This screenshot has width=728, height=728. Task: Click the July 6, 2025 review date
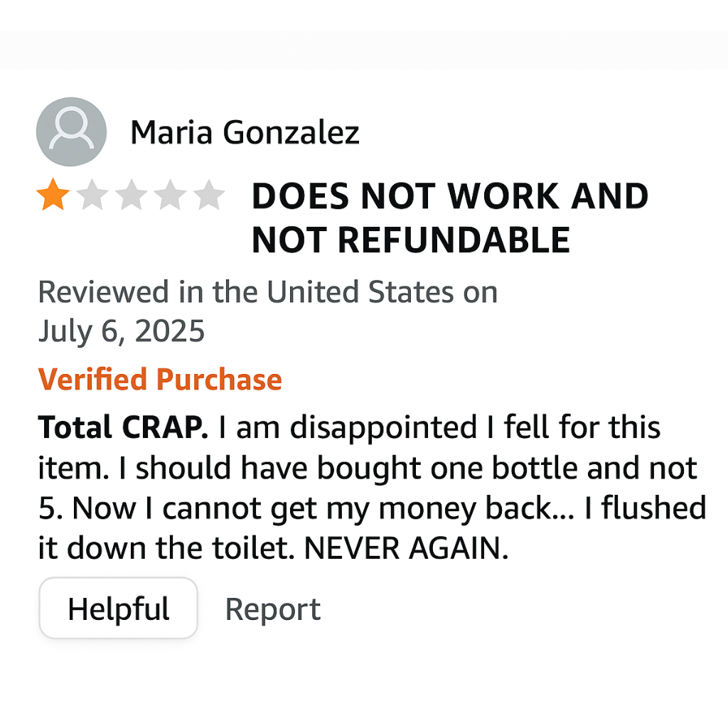click(x=122, y=331)
